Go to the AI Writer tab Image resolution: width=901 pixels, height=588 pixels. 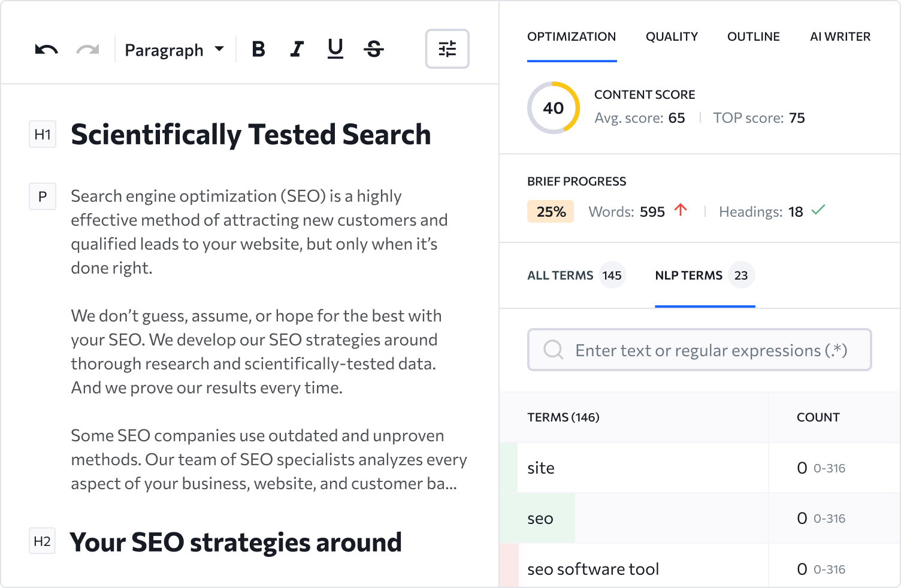pos(840,37)
